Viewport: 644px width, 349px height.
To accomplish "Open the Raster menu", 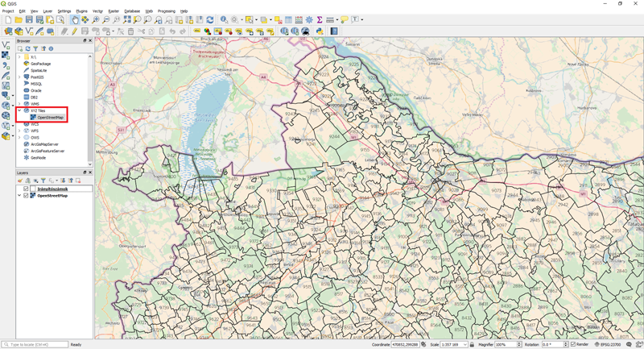I will 114,11.
